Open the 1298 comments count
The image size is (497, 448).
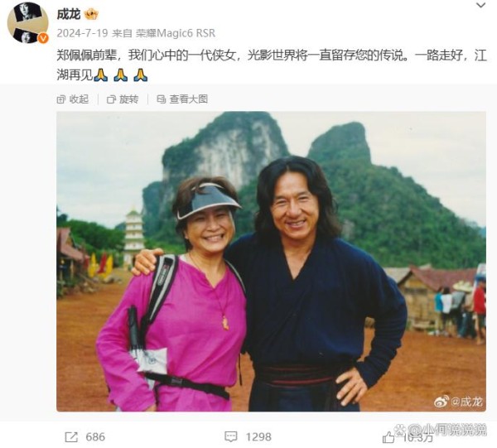point(258,437)
